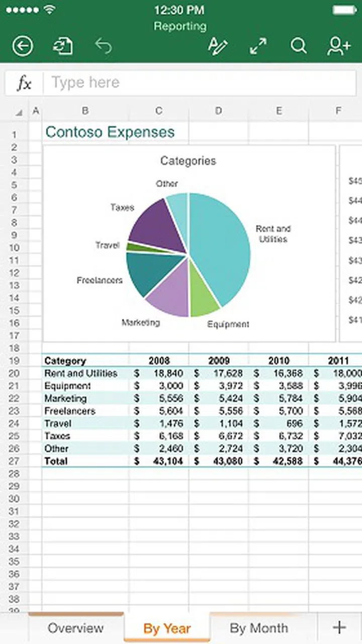The height and width of the screenshot is (644, 362).
Task: Add a new sheet with plus button
Action: tap(339, 627)
